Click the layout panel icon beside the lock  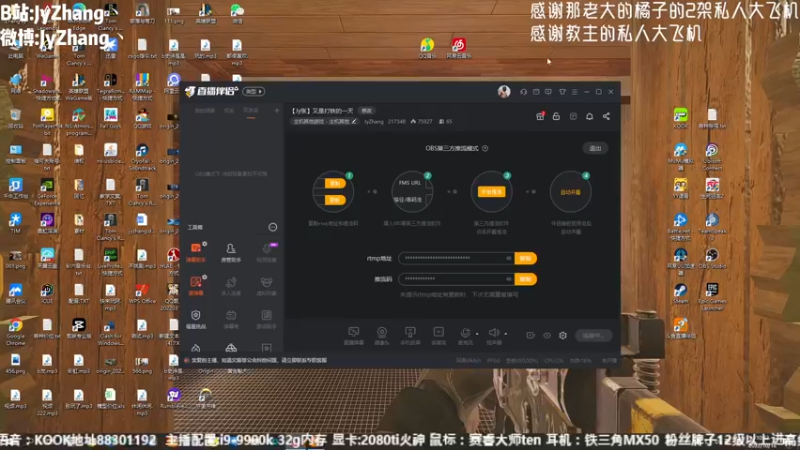pyautogui.click(x=573, y=116)
